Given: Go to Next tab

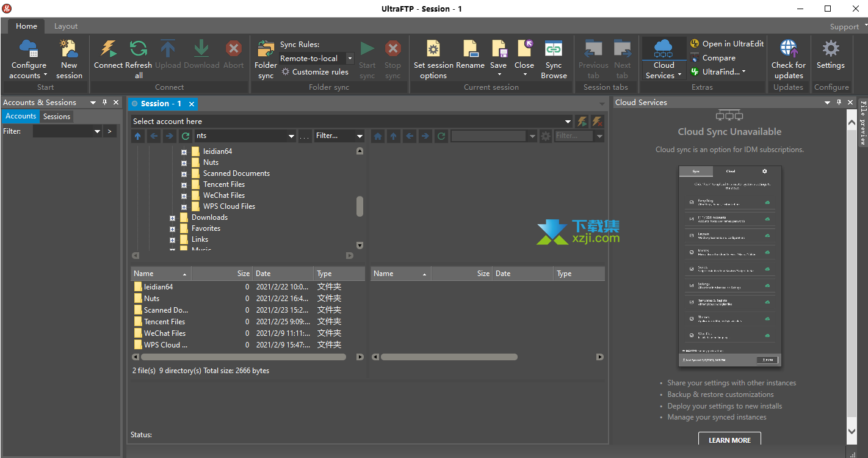Looking at the screenshot, I should pos(622,59).
